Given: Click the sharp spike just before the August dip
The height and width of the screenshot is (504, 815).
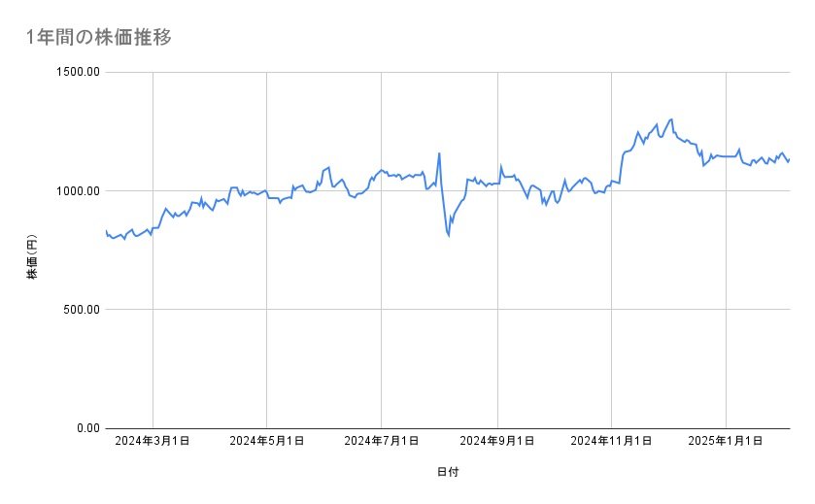Looking at the screenshot, I should click(x=439, y=153).
